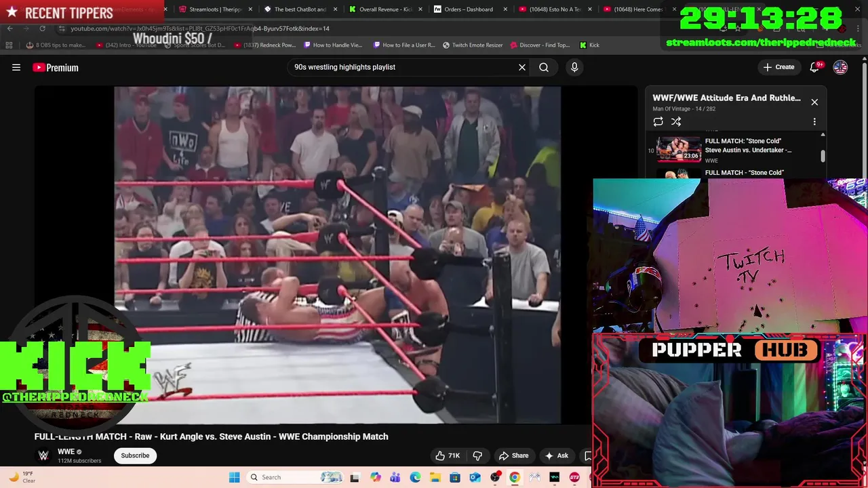Image resolution: width=868 pixels, height=488 pixels.
Task: Go to YouTube Premium home logo
Action: pos(56,67)
